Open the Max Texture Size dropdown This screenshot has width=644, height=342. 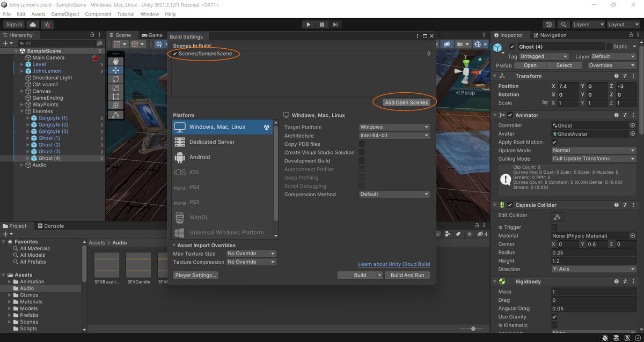[251, 254]
